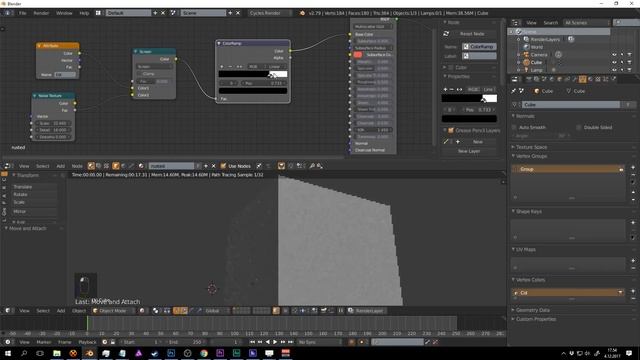Click the outliner editor type icon
The width and height of the screenshot is (640, 360).
[x=515, y=23]
